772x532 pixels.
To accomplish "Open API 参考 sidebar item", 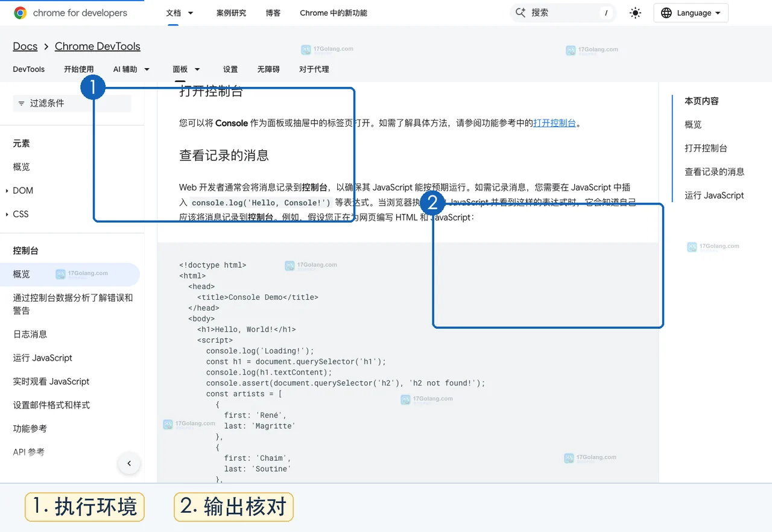I will 29,452.
